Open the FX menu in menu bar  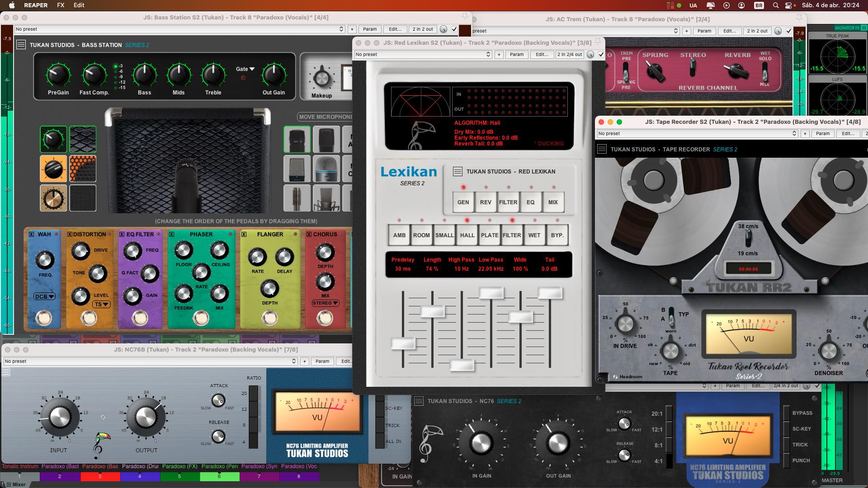pos(61,5)
